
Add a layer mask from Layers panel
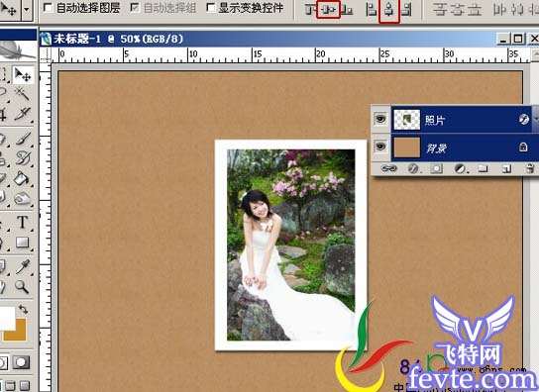437,168
